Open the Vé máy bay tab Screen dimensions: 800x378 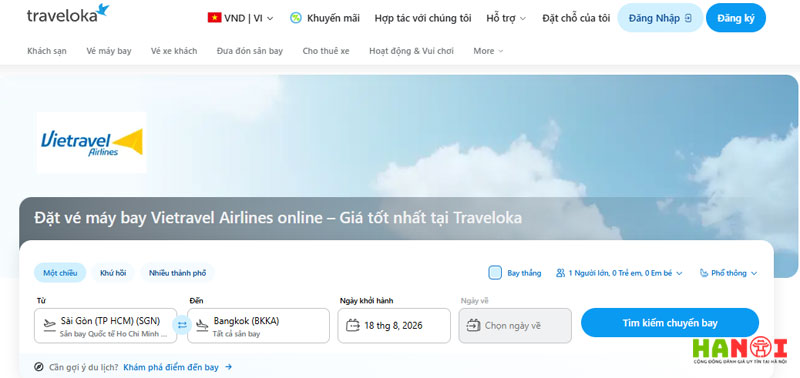[x=109, y=51]
